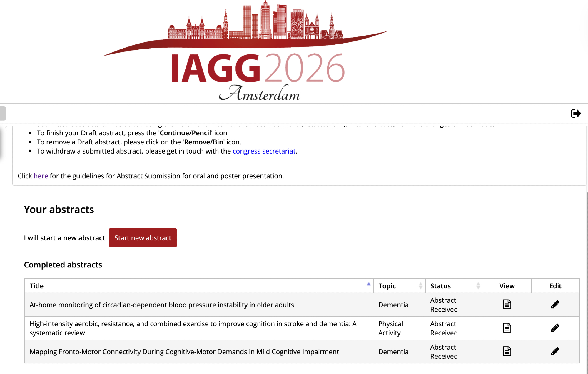This screenshot has width=588, height=374.
Task: Open the congress secretariat link
Action: [x=264, y=151]
